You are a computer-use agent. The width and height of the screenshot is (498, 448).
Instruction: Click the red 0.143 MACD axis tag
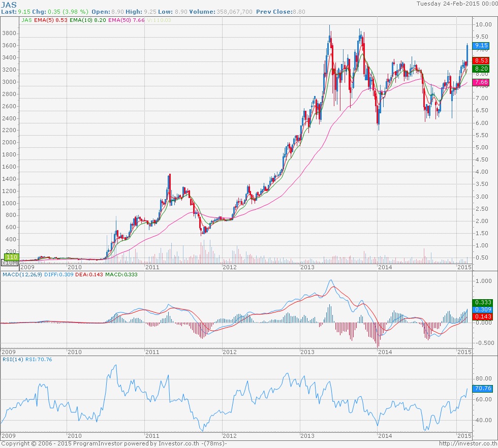tap(483, 316)
